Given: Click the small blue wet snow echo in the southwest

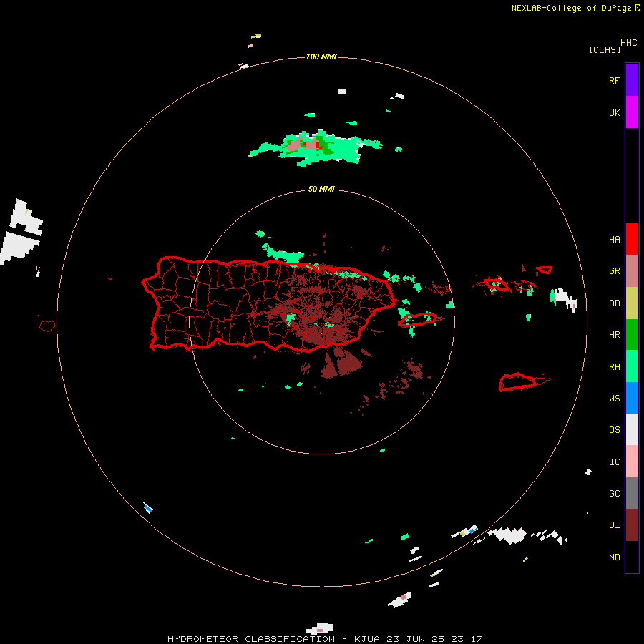Looking at the screenshot, I should pyautogui.click(x=147, y=507).
